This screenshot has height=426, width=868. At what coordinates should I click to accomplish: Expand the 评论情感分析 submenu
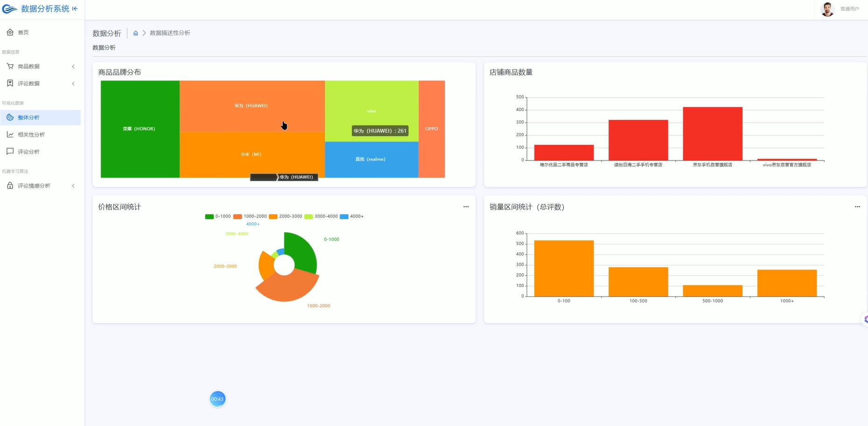pyautogui.click(x=73, y=185)
